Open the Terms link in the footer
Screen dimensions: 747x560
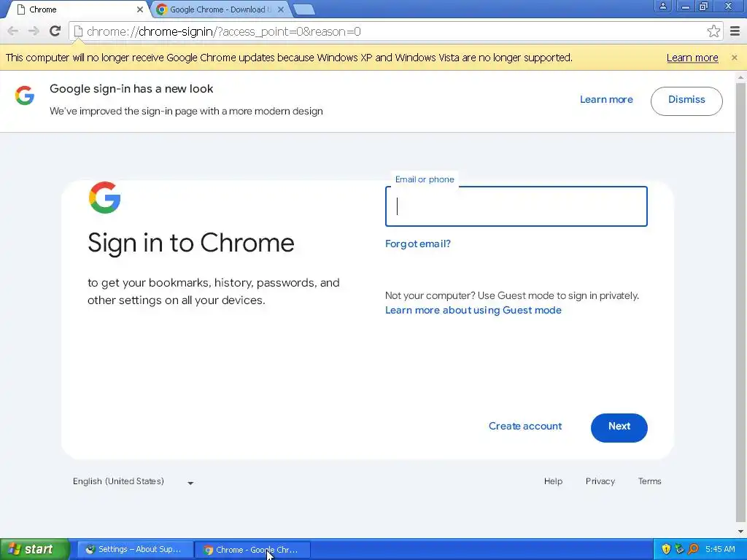649,481
